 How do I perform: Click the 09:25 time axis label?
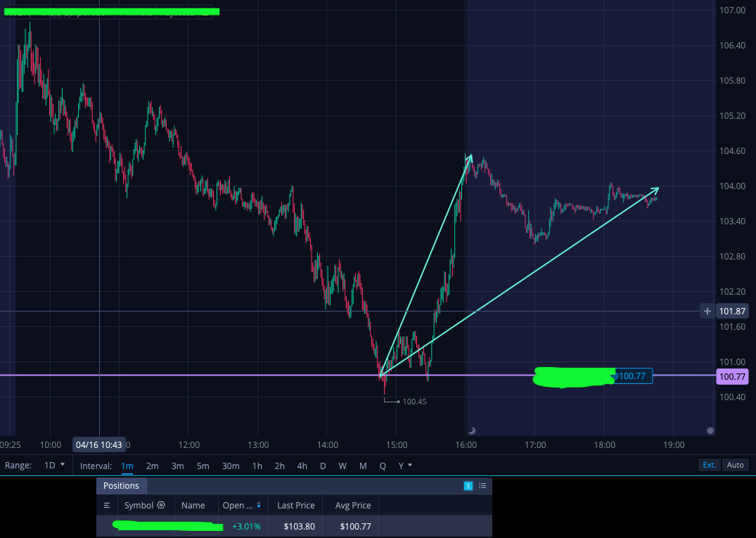pos(10,444)
